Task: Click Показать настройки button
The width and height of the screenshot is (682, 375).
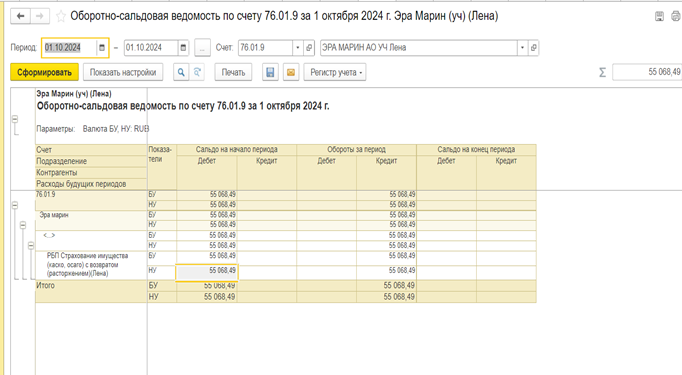Action: [x=123, y=72]
